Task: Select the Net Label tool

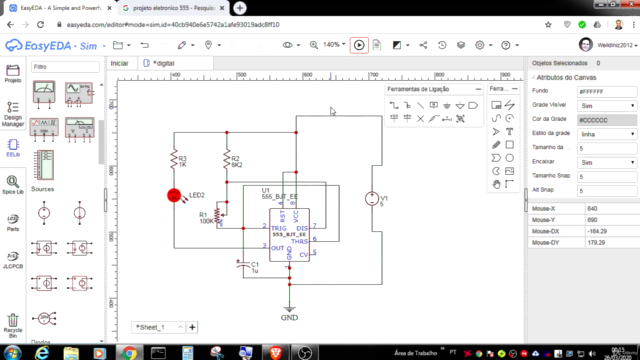Action: (433, 105)
